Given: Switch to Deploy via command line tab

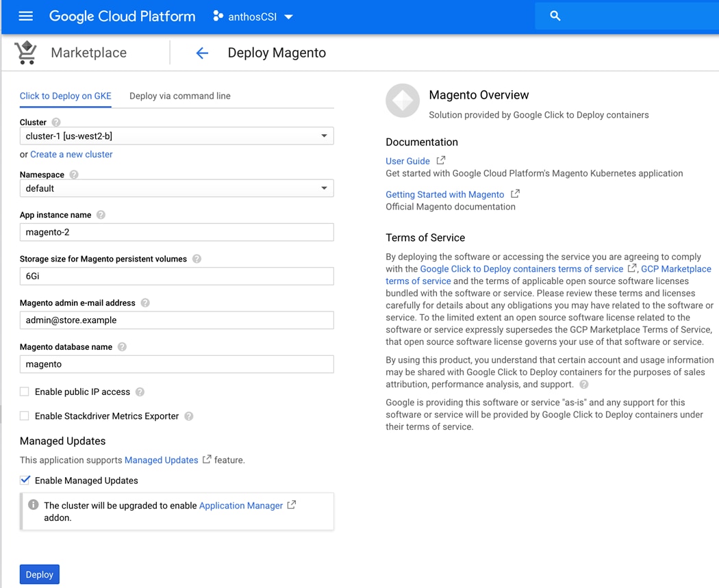Looking at the screenshot, I should [179, 96].
